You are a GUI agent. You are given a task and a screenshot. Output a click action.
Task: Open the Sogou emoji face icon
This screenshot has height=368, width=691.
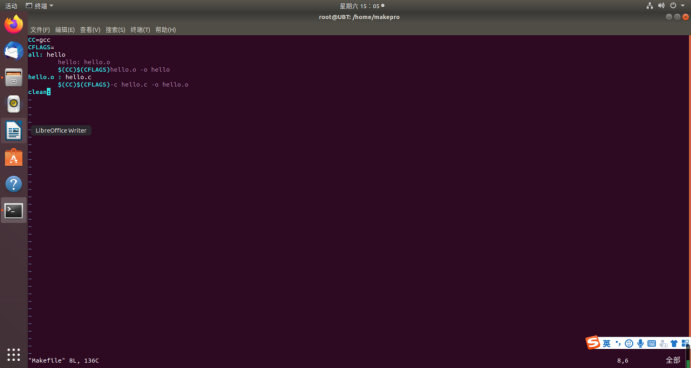(629, 343)
